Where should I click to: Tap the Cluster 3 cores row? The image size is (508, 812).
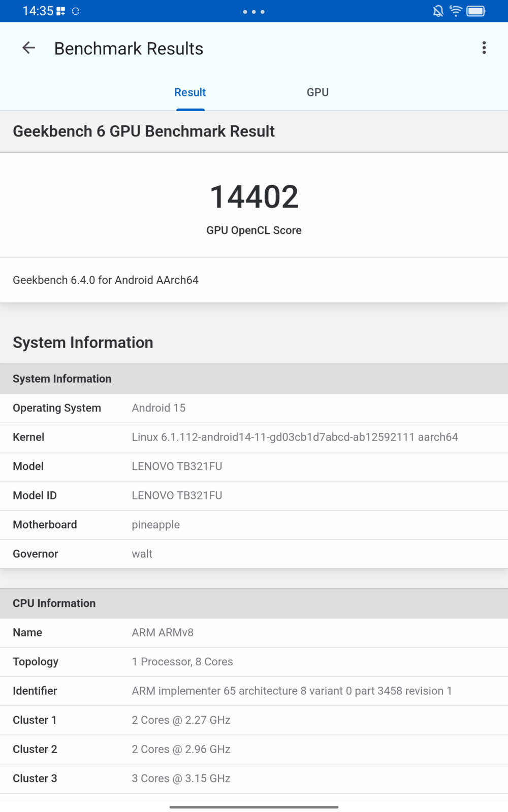point(254,779)
